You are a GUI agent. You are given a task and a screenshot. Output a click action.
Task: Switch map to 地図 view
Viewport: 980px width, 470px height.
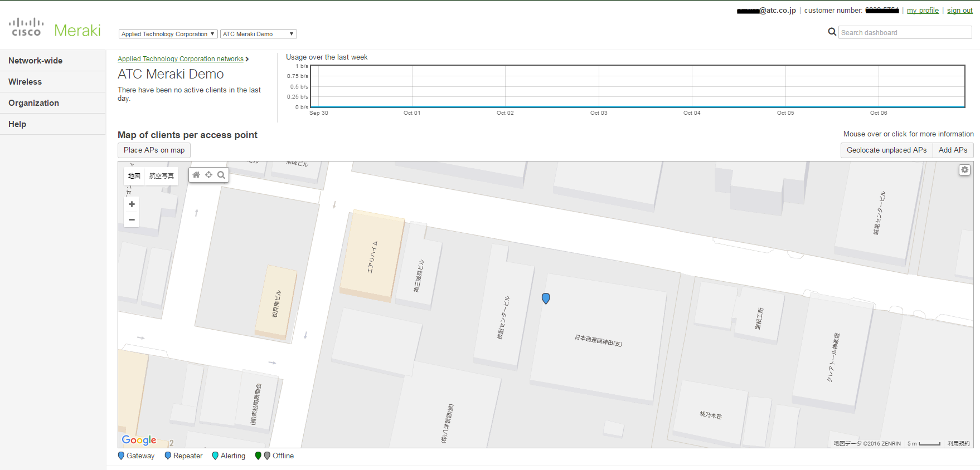(x=134, y=175)
